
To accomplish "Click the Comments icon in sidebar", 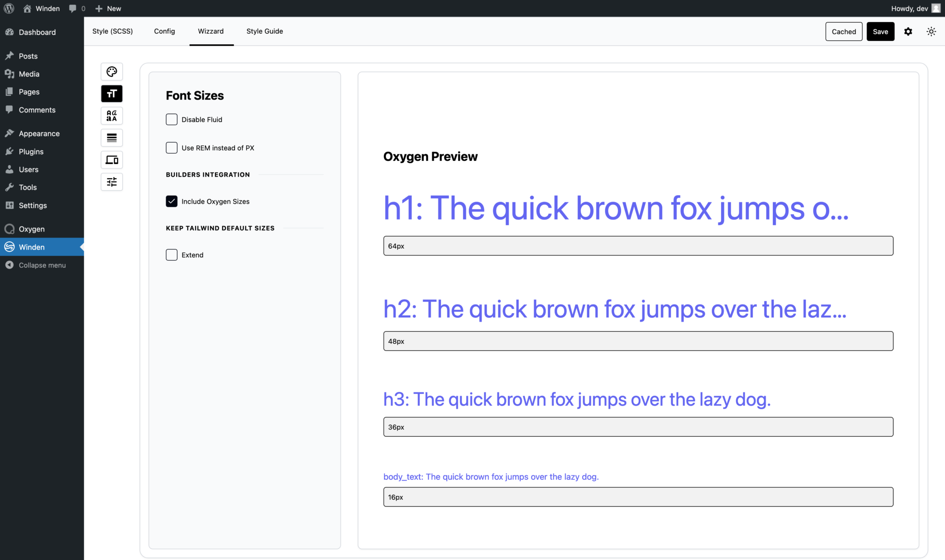I will tap(9, 110).
